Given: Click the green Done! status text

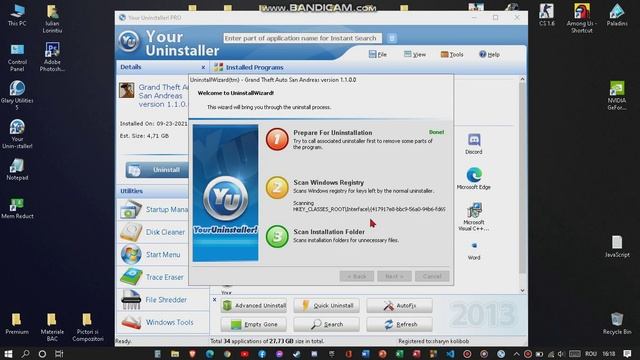Looking at the screenshot, I should [x=436, y=132].
